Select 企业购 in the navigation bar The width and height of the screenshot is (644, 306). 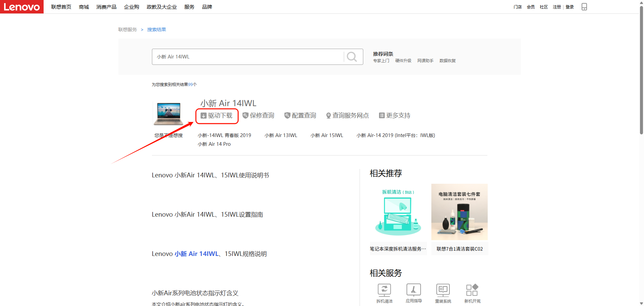coord(131,7)
